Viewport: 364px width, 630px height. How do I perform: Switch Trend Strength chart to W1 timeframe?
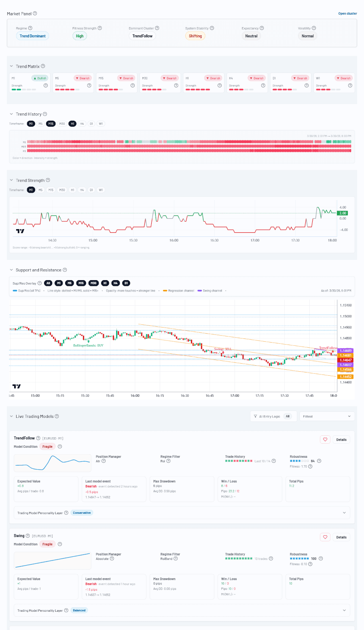pos(100,190)
